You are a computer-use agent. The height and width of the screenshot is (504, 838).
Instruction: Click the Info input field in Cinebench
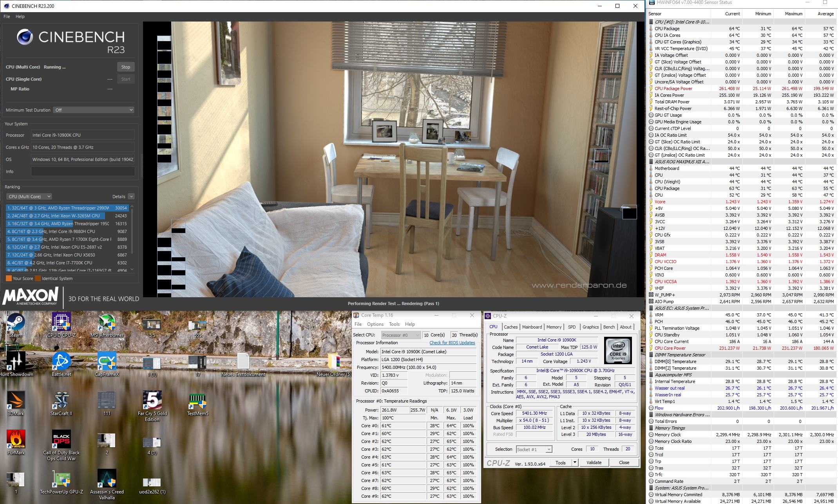click(83, 172)
